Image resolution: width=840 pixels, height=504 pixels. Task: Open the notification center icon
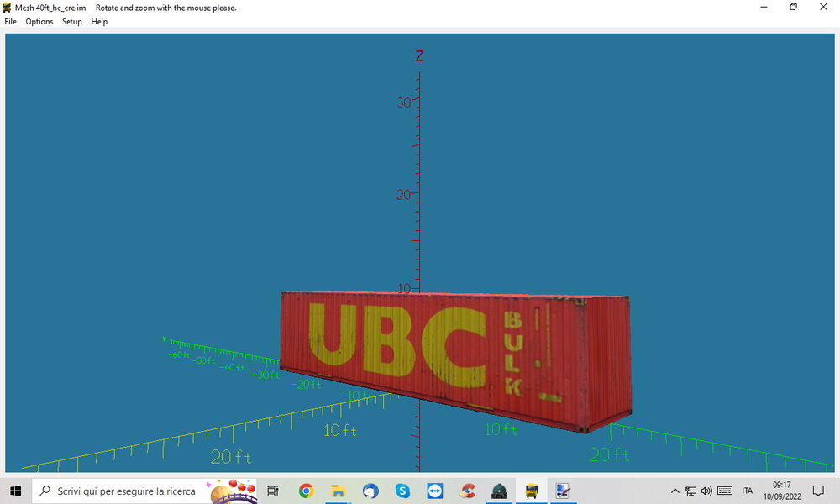click(818, 491)
